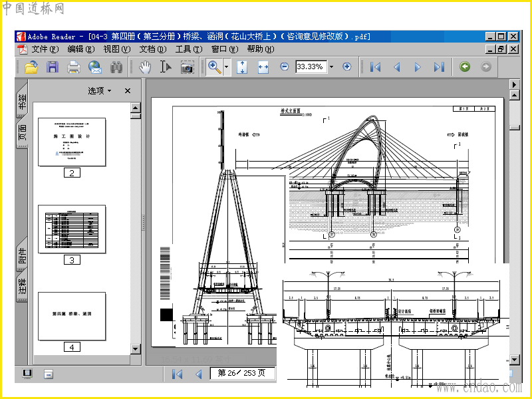Expand the Zoom In tool dropdown arrow
This screenshot has width=532, height=399.
227,66
